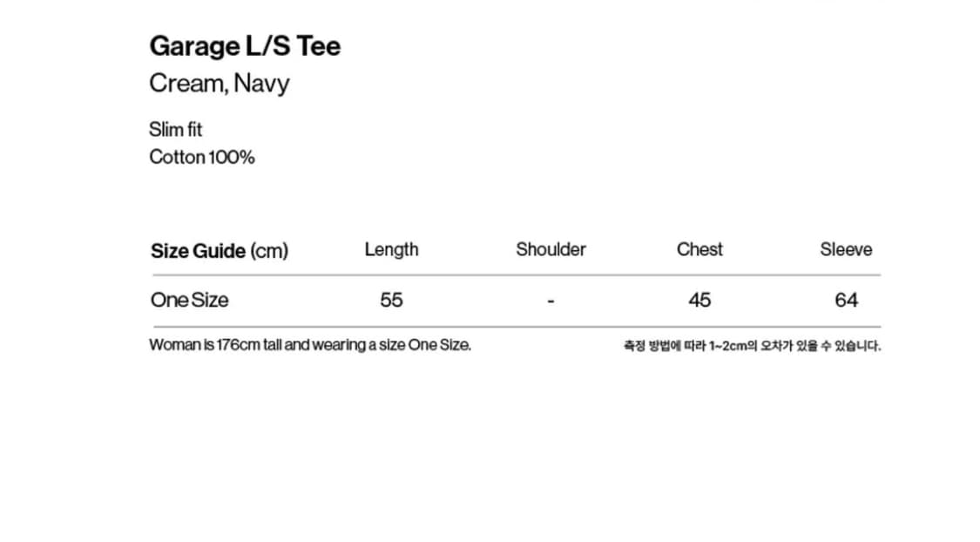Click the word Navy in colors
Screen dimensions: 980x542
coord(261,84)
